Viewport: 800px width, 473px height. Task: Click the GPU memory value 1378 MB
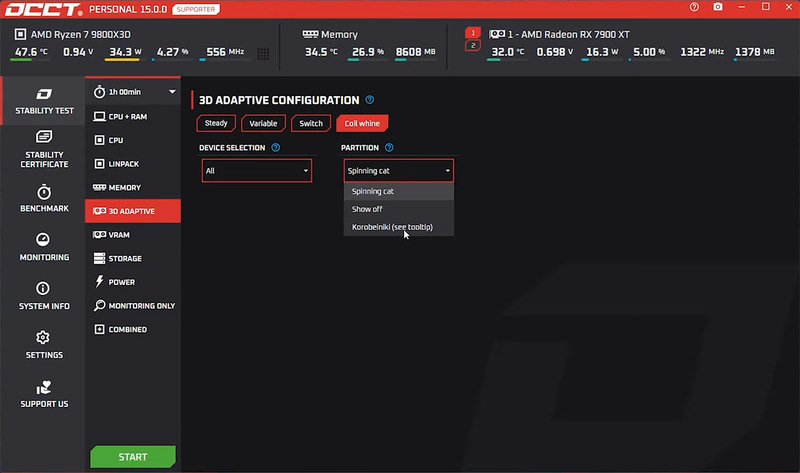tap(755, 52)
